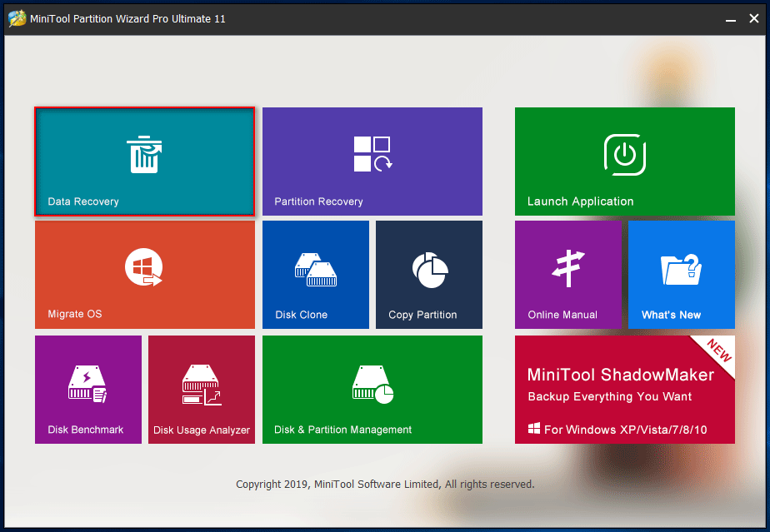This screenshot has height=532, width=770.
Task: Click the Disk Benchmark lightning drive icon
Action: [87, 384]
